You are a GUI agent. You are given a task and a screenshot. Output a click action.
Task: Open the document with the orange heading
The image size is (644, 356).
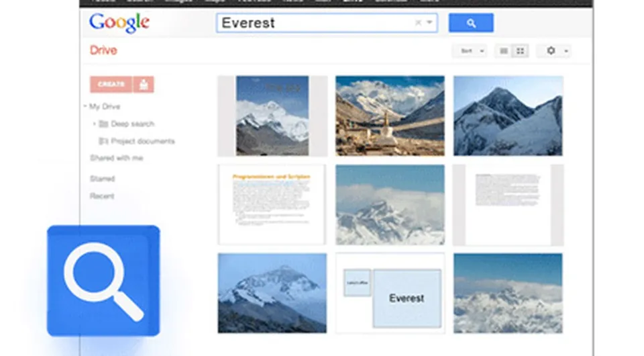tap(272, 205)
